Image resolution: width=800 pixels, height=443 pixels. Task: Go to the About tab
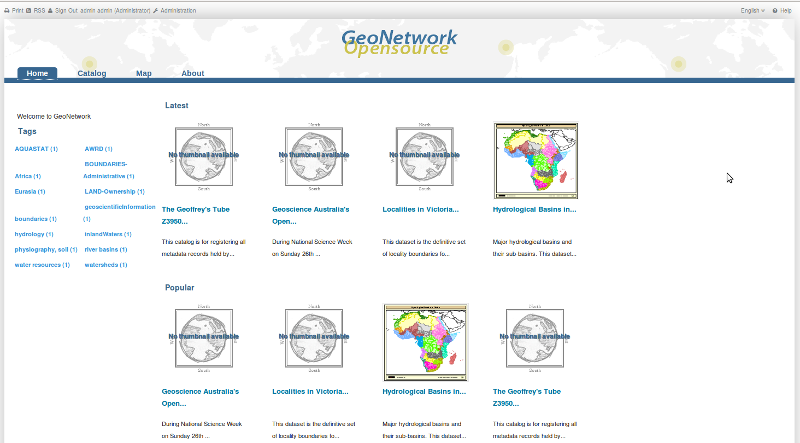point(193,73)
